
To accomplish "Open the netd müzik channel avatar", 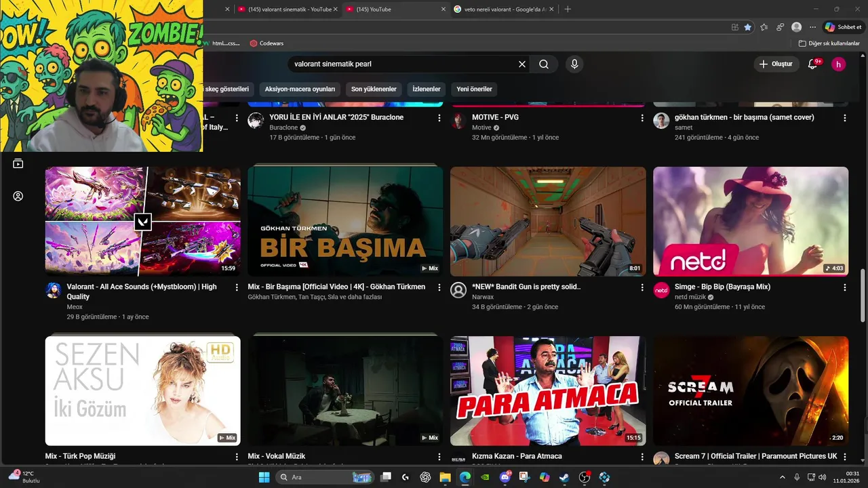I will [661, 290].
